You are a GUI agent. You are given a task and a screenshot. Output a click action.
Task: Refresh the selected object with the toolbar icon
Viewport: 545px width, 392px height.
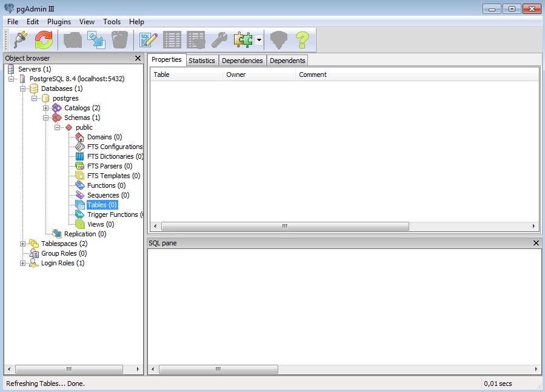44,39
